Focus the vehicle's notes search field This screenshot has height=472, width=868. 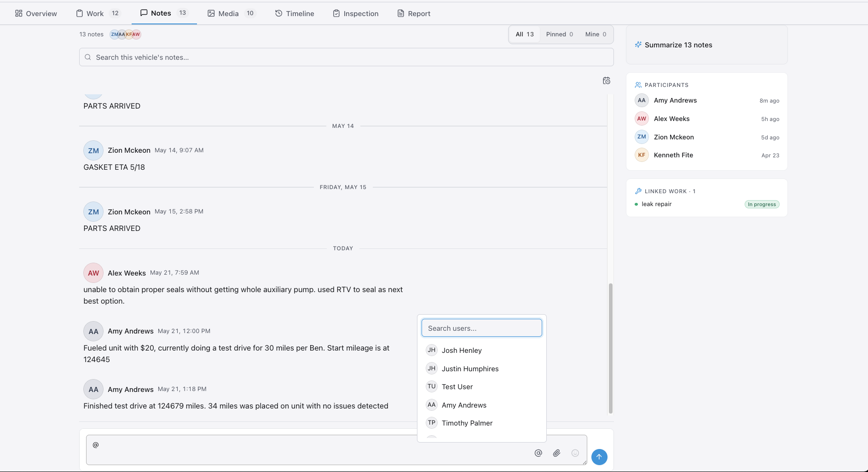point(346,57)
